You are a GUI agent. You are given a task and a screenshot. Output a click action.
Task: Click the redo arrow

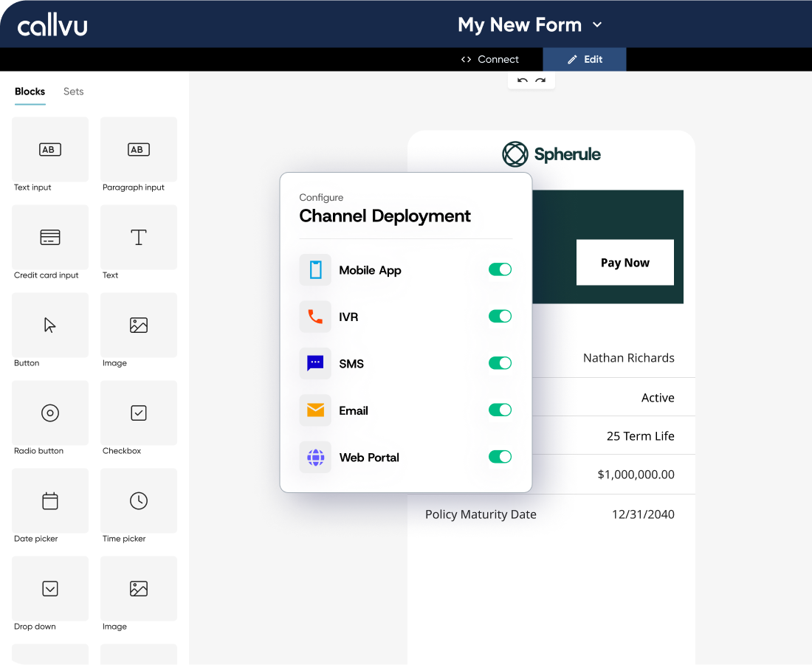[540, 80]
